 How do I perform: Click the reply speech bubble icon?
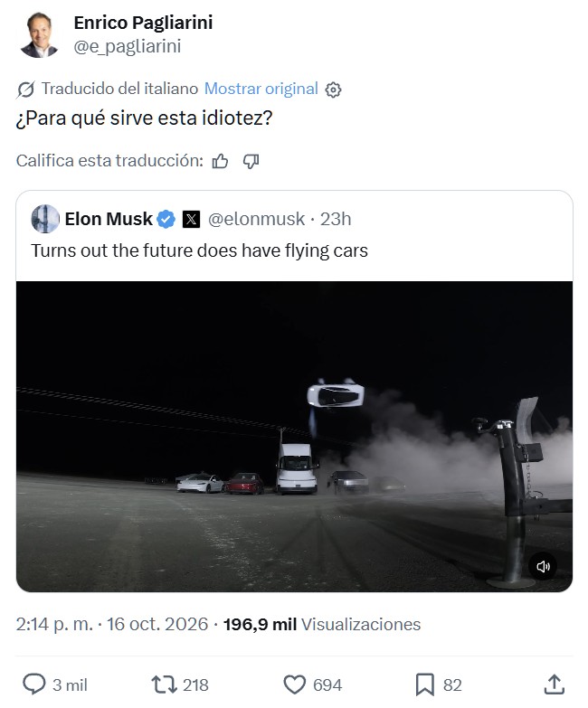[34, 684]
